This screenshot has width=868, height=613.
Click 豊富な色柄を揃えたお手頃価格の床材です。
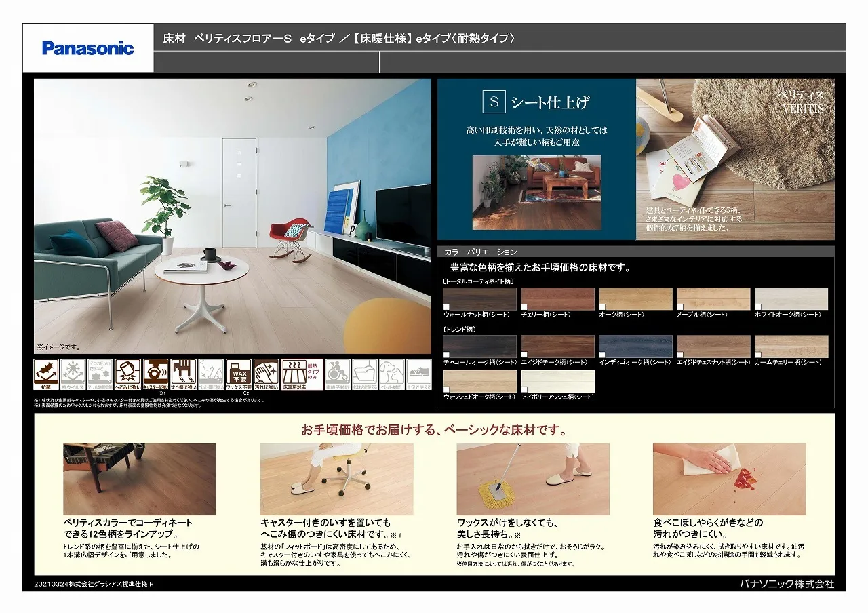click(x=540, y=268)
